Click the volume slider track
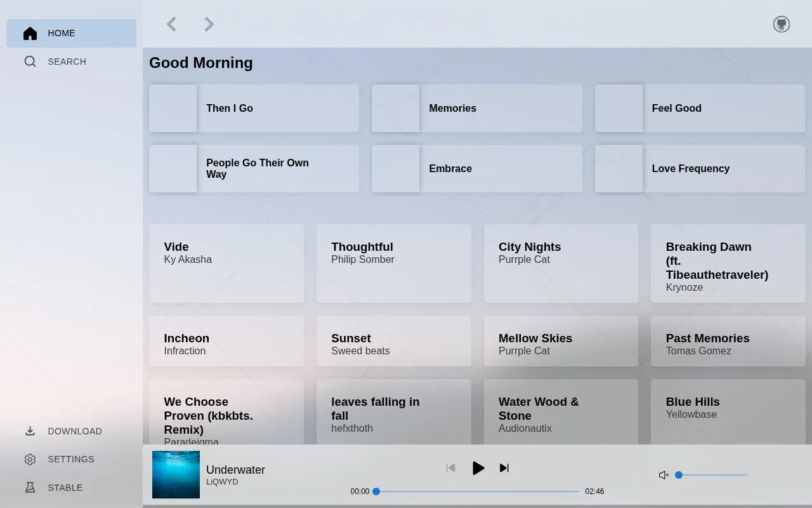Screen dimensions: 812x508 [x=712, y=475]
